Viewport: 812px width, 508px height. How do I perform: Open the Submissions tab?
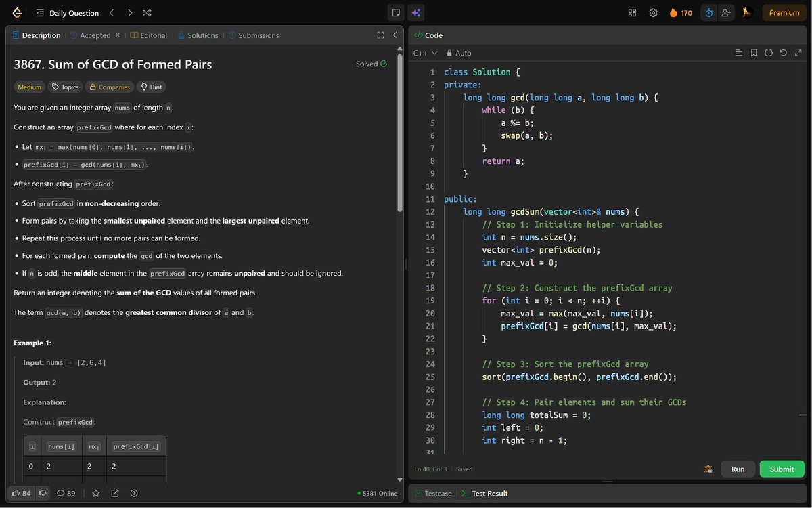pos(254,35)
